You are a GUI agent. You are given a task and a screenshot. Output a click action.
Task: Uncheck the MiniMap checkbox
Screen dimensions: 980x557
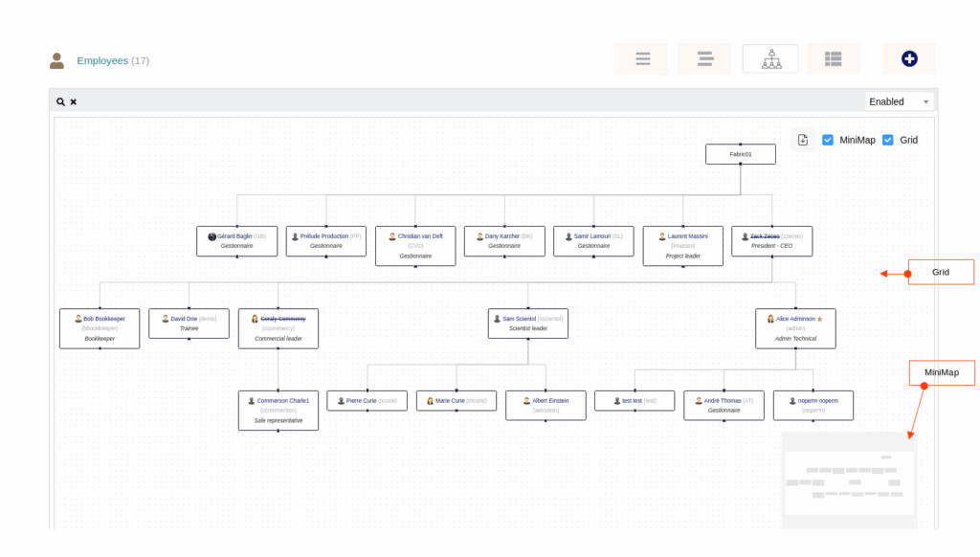coord(827,140)
